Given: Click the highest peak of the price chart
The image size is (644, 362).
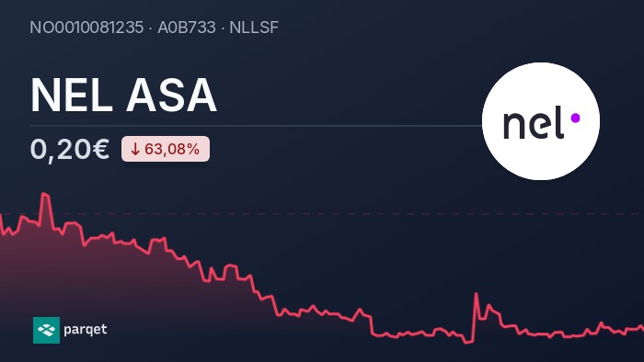Looking at the screenshot, I should [43, 194].
